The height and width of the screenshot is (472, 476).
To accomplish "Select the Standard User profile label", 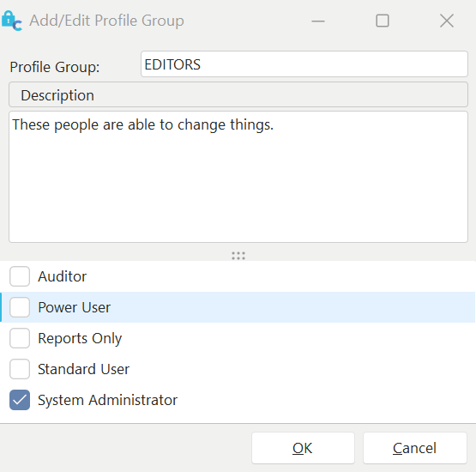I will [84, 369].
